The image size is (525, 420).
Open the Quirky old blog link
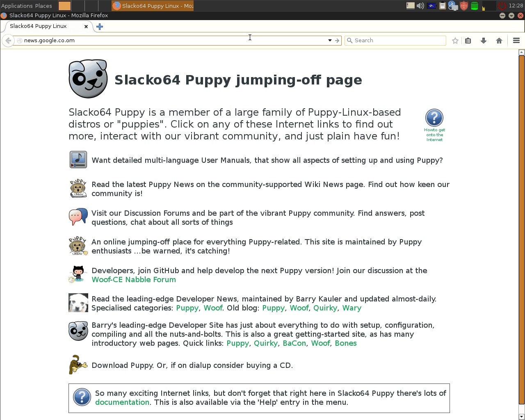point(325,308)
